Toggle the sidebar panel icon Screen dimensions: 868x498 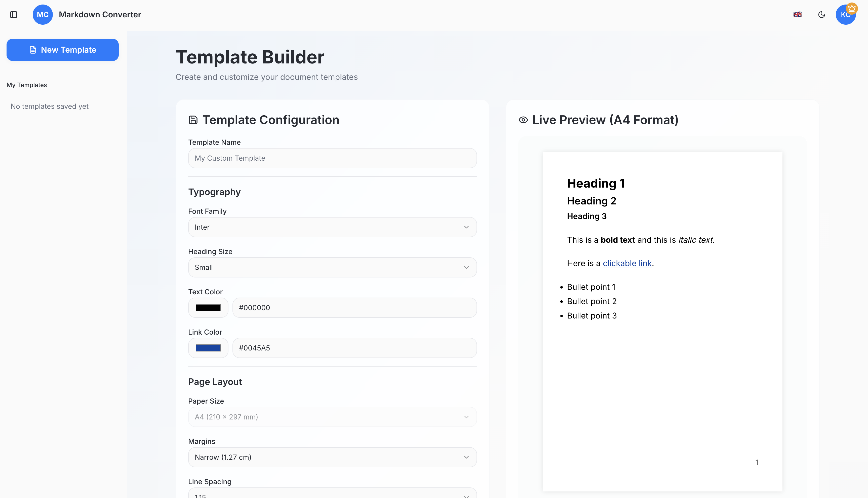[14, 14]
